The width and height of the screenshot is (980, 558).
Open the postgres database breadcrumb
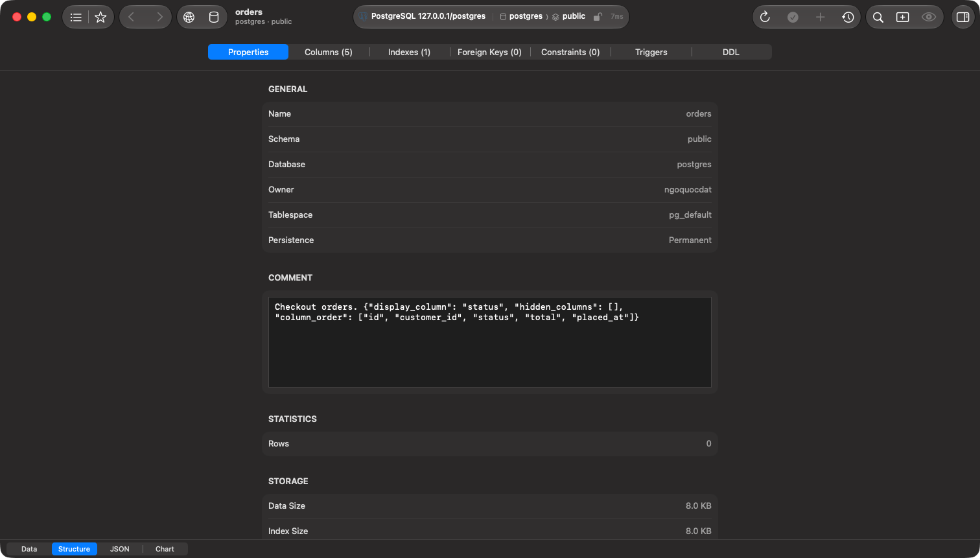coord(521,16)
